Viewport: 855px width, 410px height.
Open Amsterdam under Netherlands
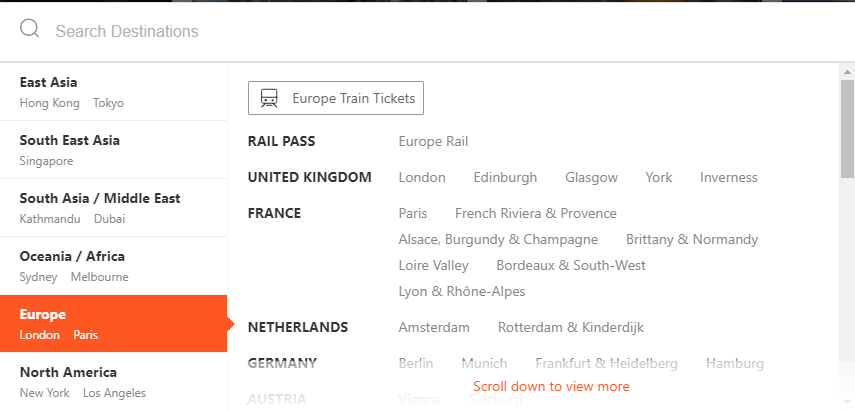click(434, 327)
